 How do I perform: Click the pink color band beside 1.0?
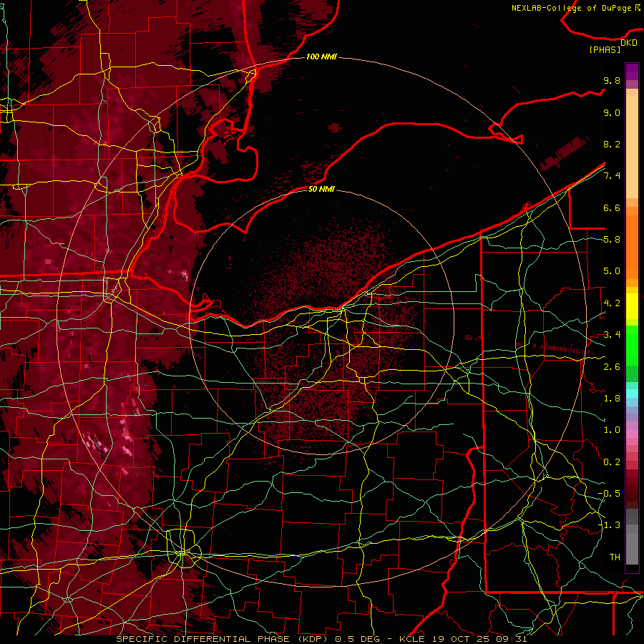[632, 434]
